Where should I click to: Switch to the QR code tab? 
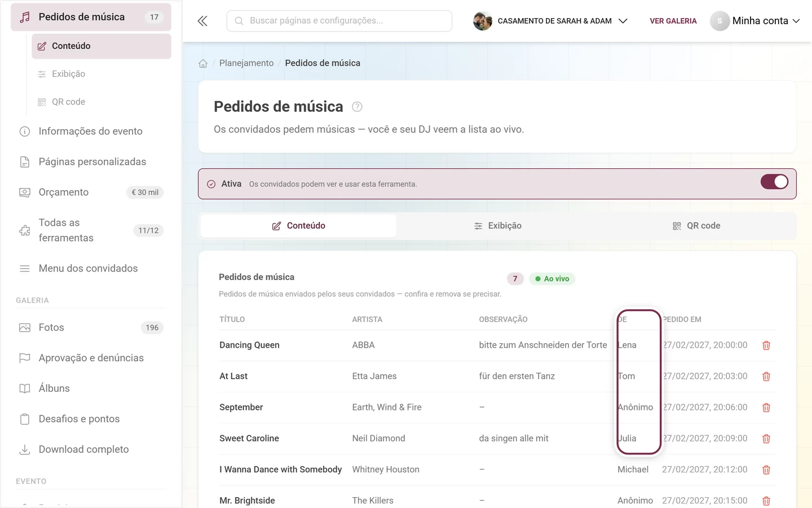696,226
